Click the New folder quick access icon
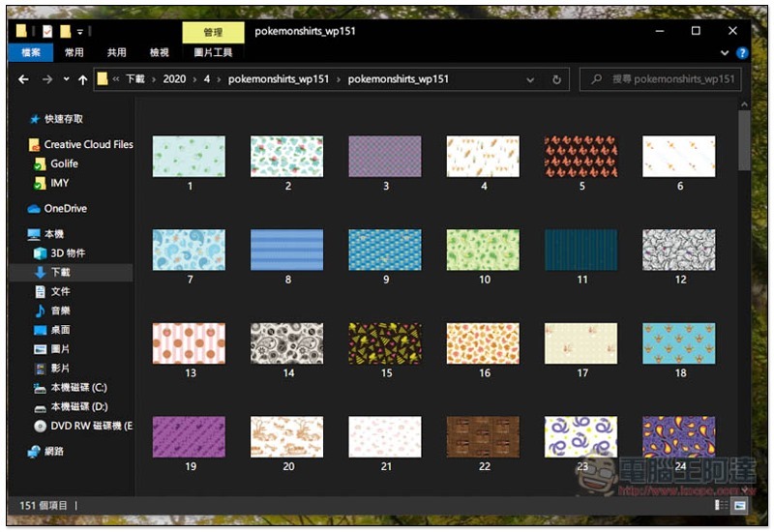Viewport: 774px width, 532px height. tap(65, 32)
